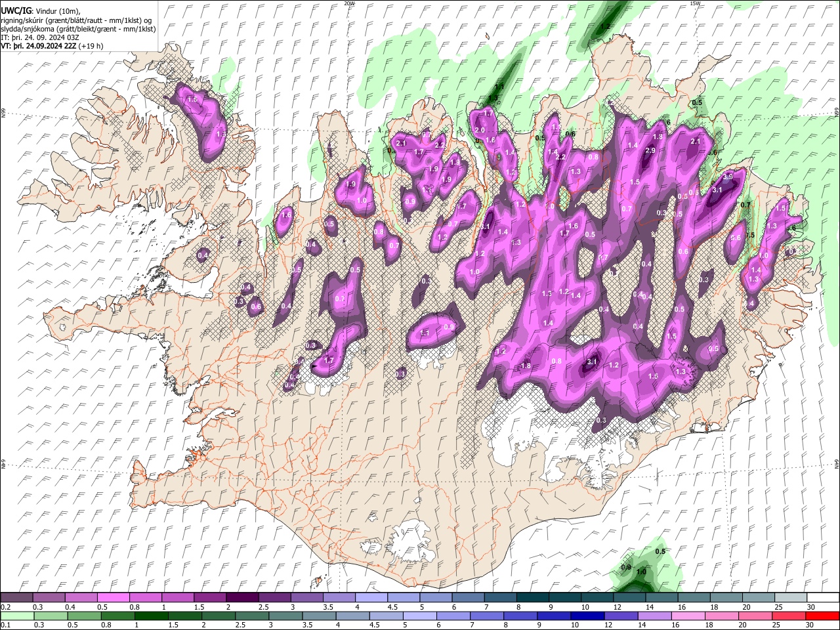
Task: Click the 3.9 precipitation value on the map
Action: (728, 177)
